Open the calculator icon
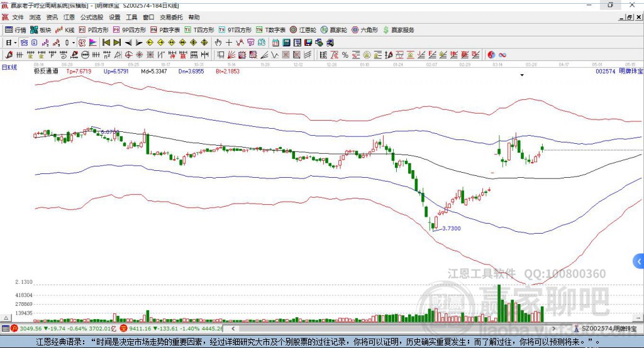This screenshot has height=348, width=644. point(286,43)
